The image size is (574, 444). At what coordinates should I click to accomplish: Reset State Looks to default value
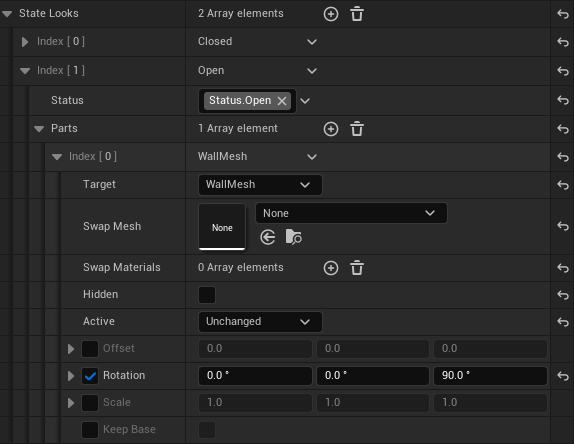point(563,14)
